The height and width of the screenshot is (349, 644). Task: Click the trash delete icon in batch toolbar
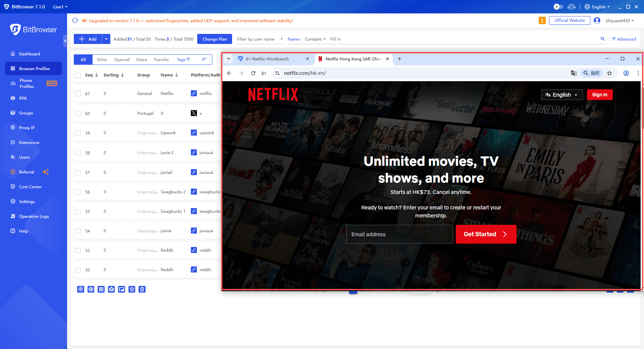[x=142, y=289]
